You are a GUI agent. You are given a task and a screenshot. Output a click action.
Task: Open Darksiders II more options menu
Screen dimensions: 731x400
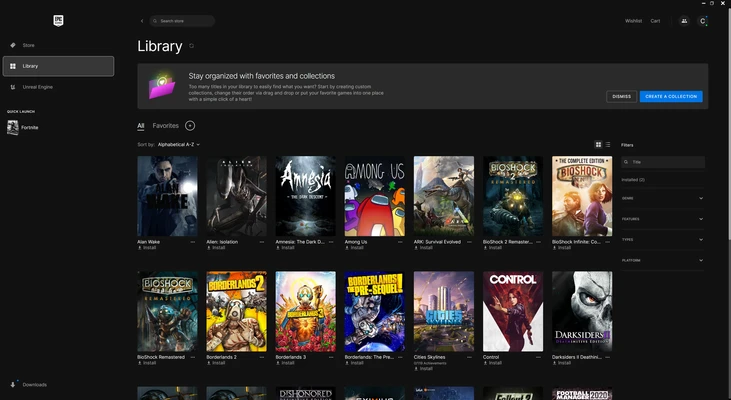click(607, 357)
